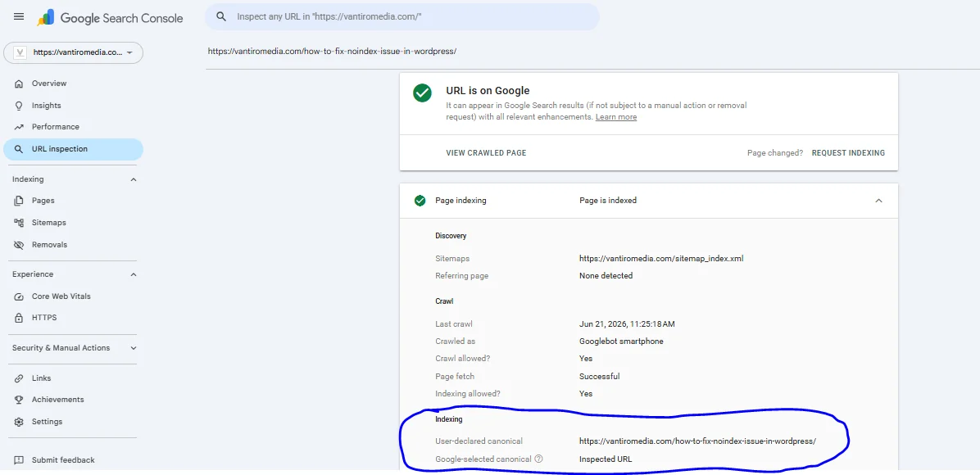Click the inspected URL text under search bar
This screenshot has width=980, height=475.
(333, 51)
